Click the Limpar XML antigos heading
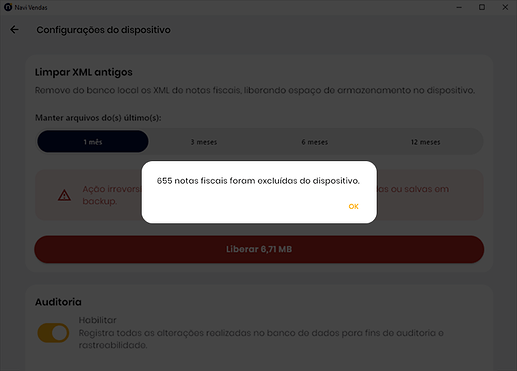517x371 pixels. tap(84, 72)
